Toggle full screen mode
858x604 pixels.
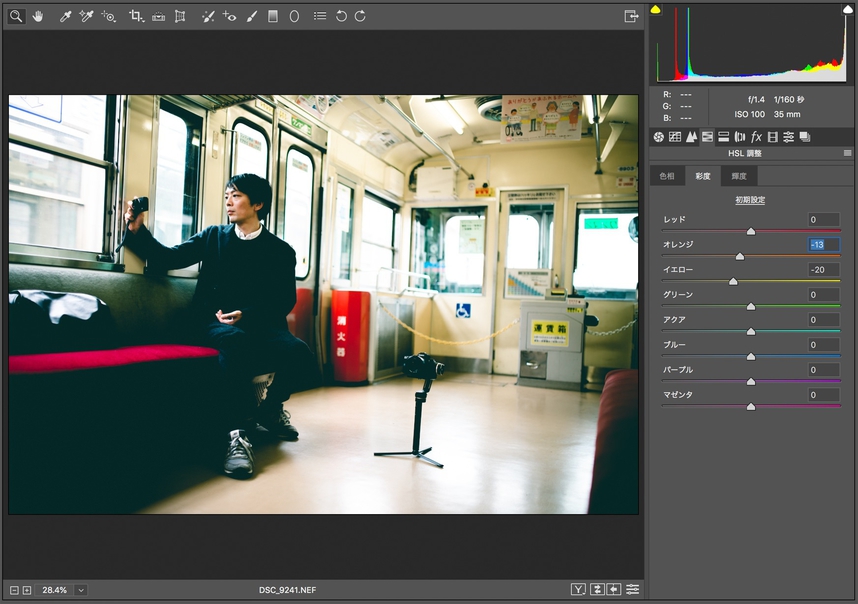click(x=631, y=16)
